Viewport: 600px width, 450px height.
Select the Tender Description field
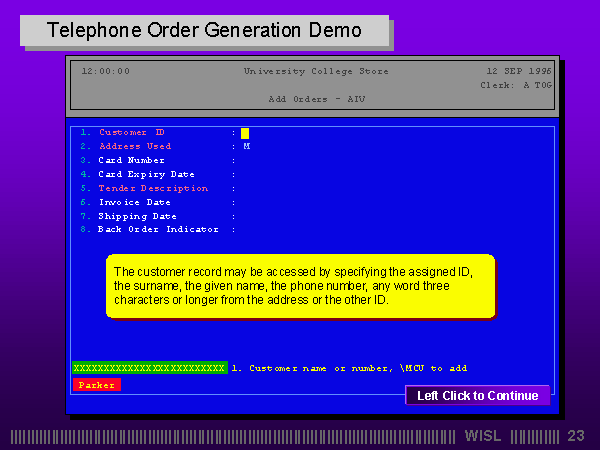coord(153,188)
